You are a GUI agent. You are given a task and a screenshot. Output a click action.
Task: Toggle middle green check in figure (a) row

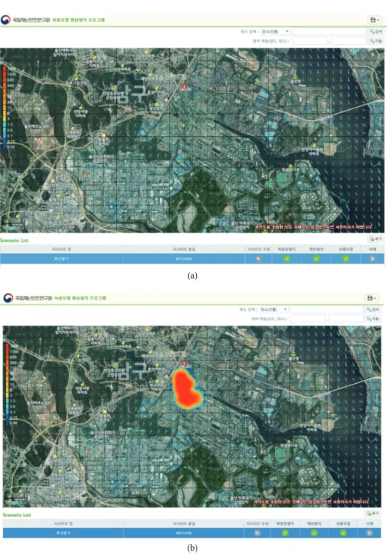[x=316, y=259]
